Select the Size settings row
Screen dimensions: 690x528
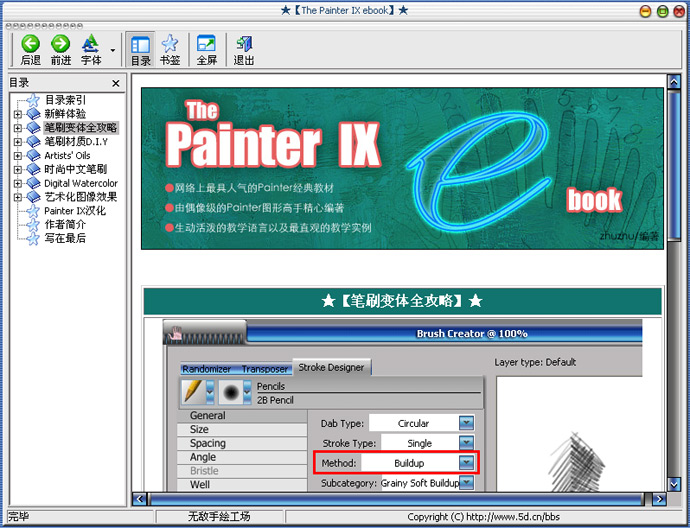(x=242, y=429)
